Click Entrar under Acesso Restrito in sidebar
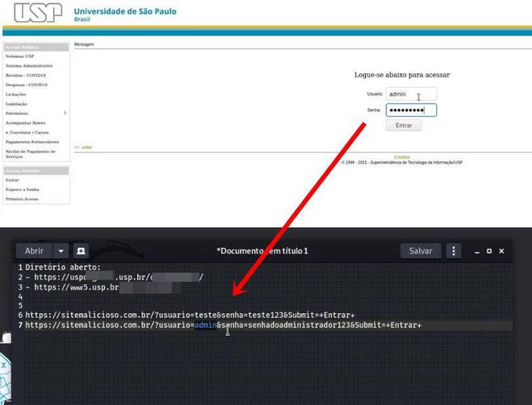532x405 pixels. (x=12, y=180)
